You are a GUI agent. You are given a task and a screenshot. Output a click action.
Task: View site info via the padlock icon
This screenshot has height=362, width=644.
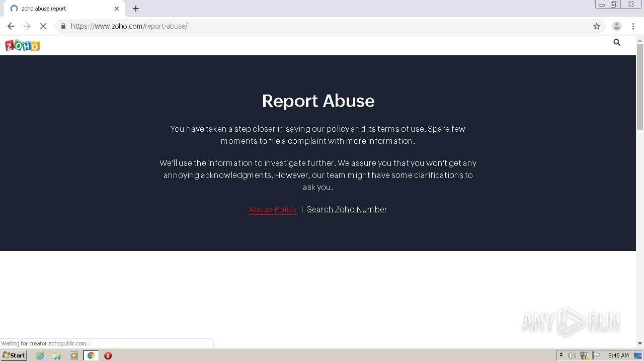tap(63, 26)
